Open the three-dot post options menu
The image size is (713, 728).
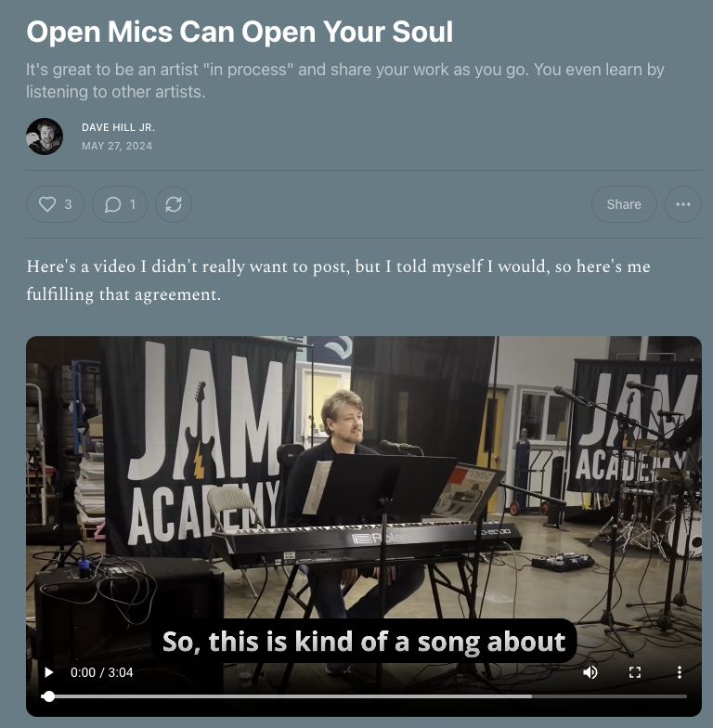coord(683,204)
